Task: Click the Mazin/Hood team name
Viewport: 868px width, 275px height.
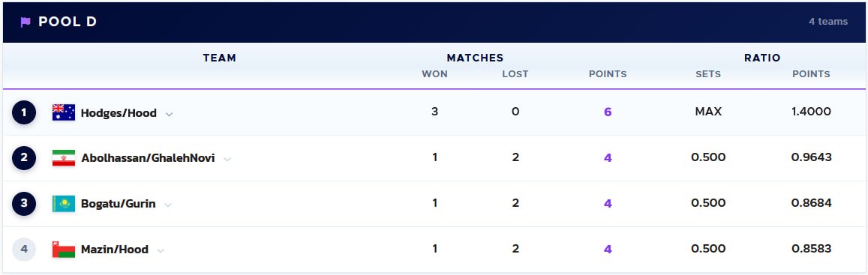Action: [x=115, y=250]
